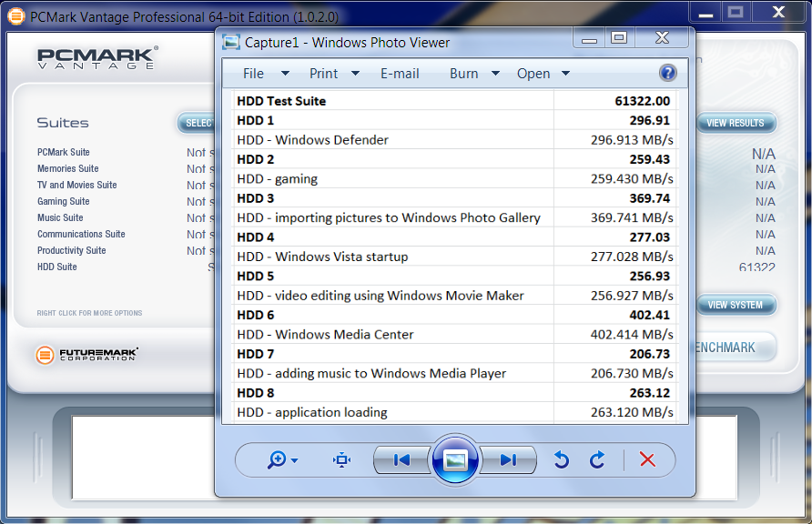Open the Burn dropdown menu
Screen dimensions: 812x524
[474, 74]
